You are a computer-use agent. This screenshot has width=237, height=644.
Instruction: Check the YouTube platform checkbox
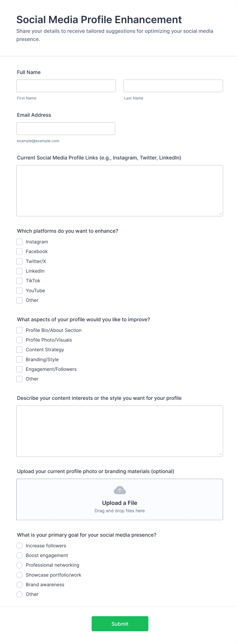[x=19, y=290]
